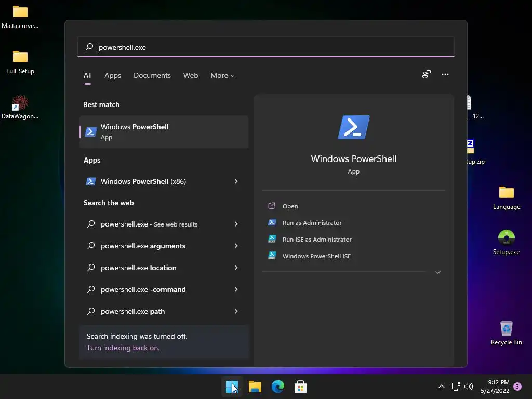
Task: Select the All search filter tab
Action: (87, 75)
